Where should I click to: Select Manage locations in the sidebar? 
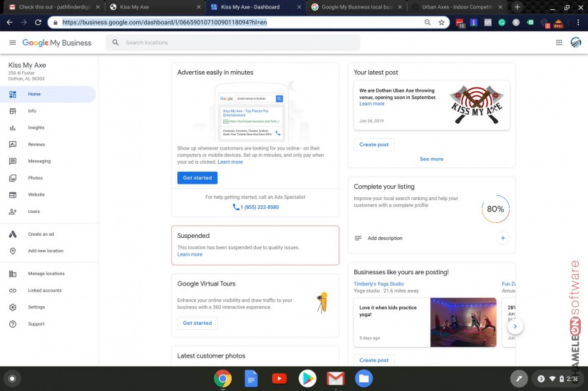pos(46,273)
